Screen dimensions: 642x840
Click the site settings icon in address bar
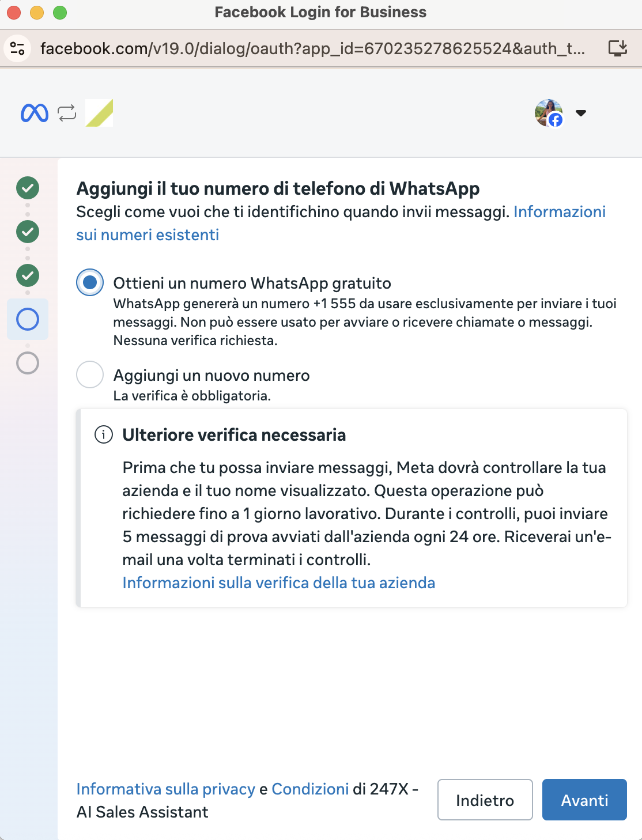[x=18, y=48]
